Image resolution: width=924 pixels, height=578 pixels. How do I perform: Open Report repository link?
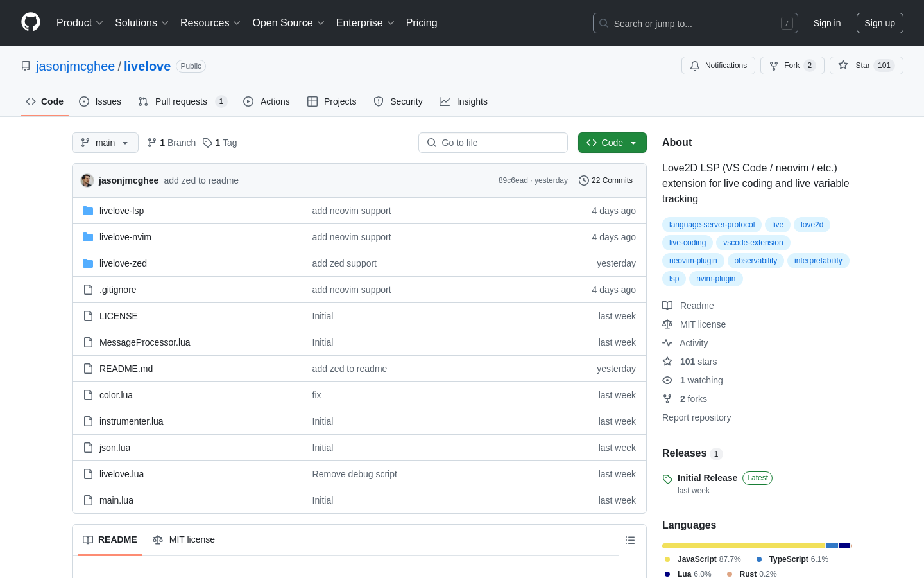696,417
